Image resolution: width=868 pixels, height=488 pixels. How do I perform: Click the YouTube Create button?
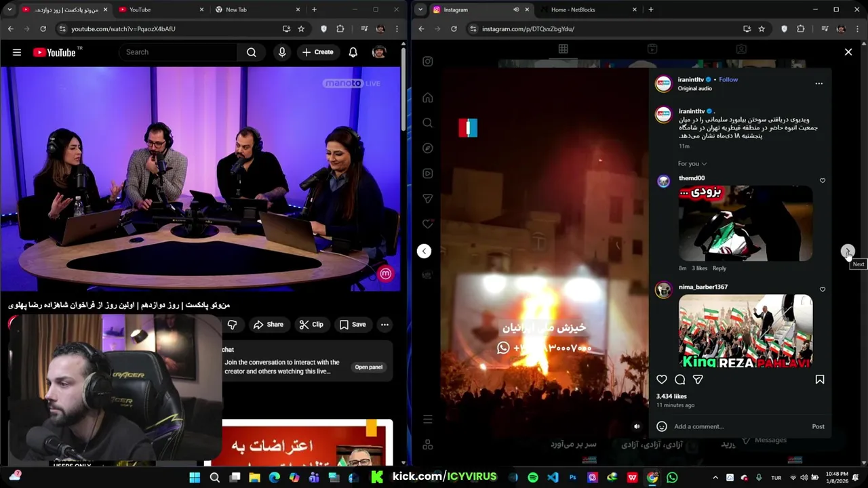(x=318, y=52)
